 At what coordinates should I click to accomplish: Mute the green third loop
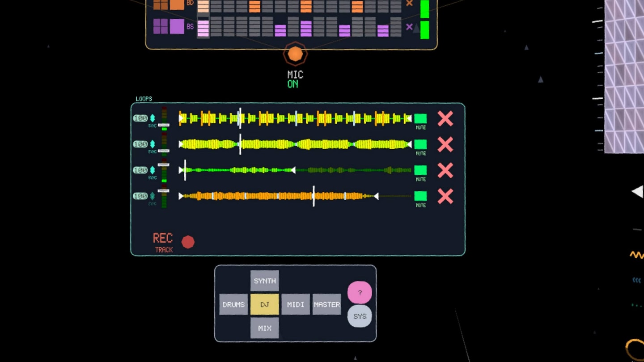click(420, 170)
